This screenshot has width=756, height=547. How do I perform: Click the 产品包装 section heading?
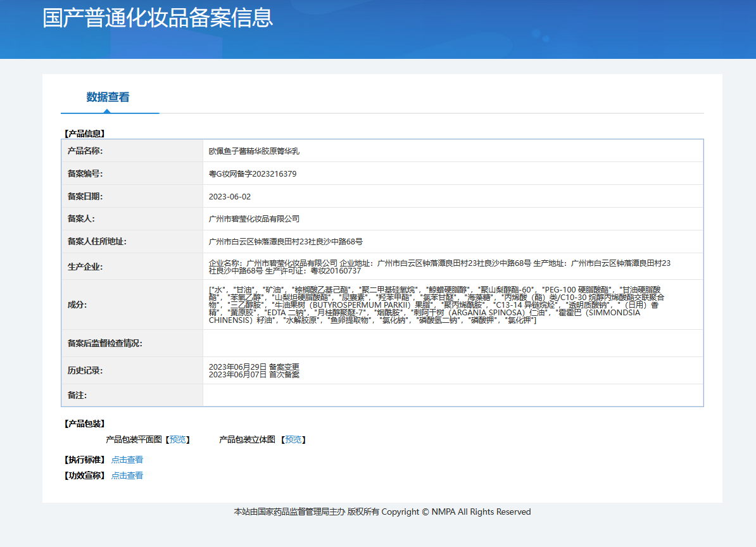click(x=84, y=424)
